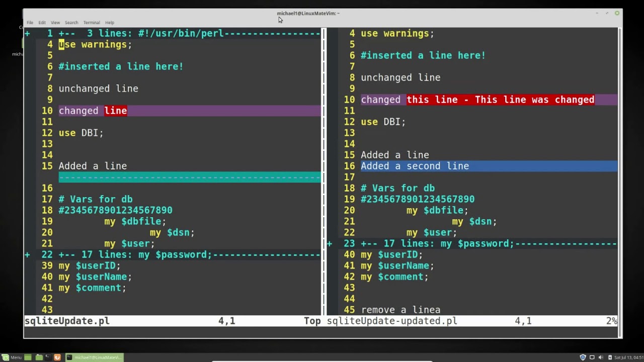644x362 pixels.
Task: Open the File menu
Action: click(x=30, y=23)
